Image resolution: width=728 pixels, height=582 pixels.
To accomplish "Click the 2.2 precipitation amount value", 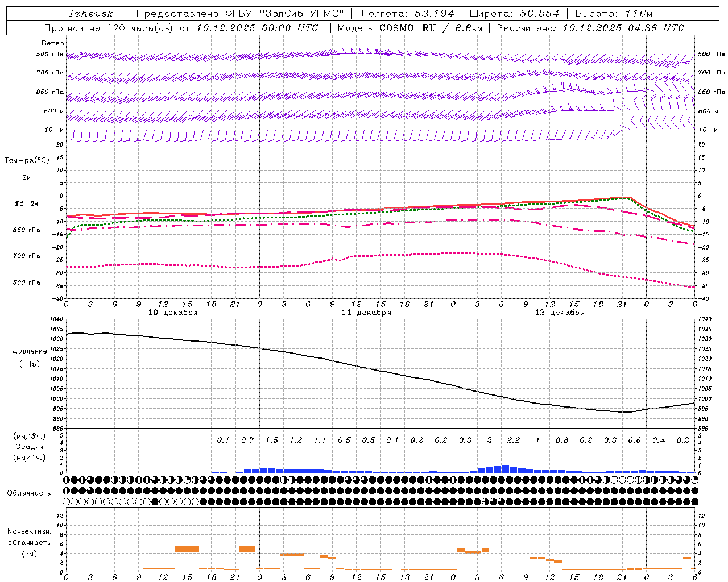I will click(x=513, y=440).
